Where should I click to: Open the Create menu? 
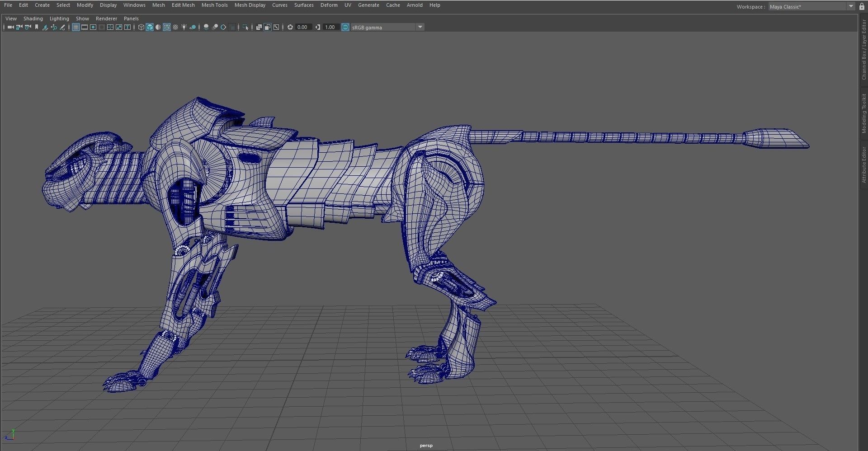tap(42, 5)
